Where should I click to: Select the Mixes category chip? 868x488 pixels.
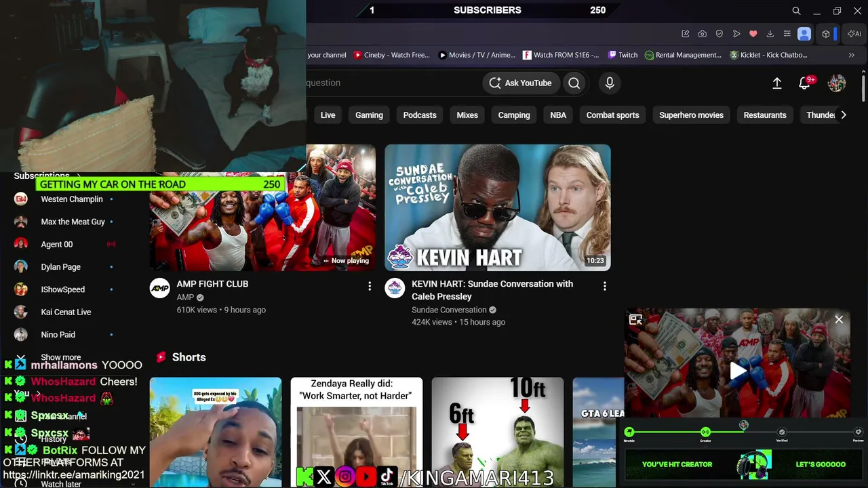click(x=467, y=115)
